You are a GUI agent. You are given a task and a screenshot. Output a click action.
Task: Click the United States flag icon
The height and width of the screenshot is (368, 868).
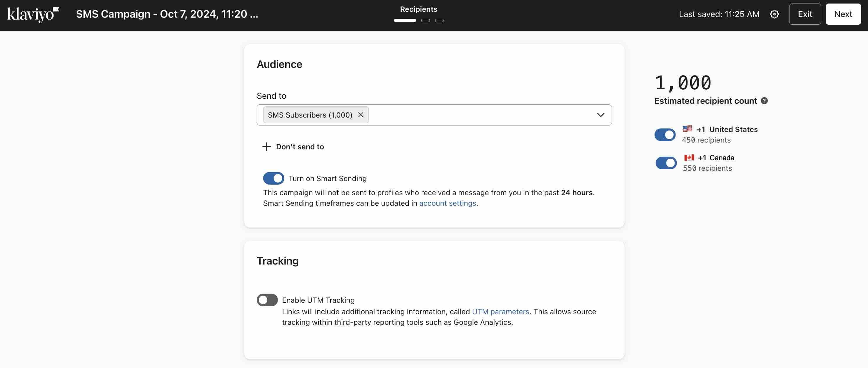[x=687, y=129]
